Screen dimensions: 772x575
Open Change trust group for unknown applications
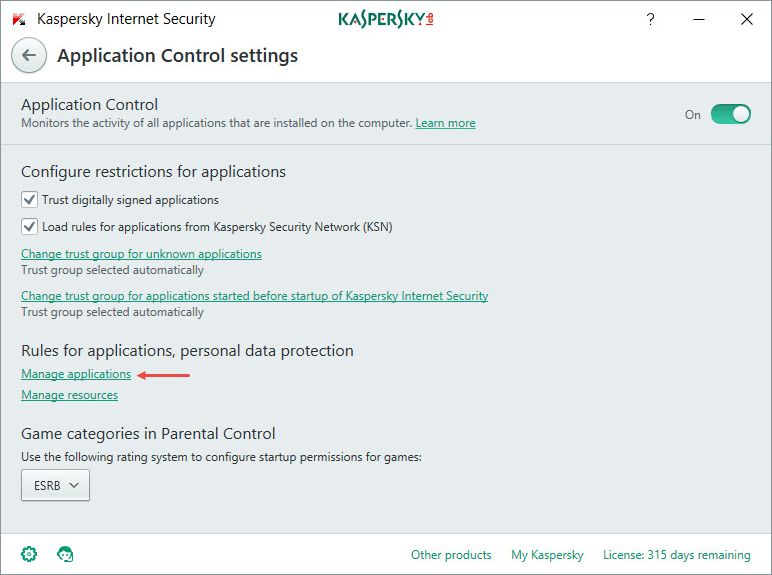click(141, 254)
